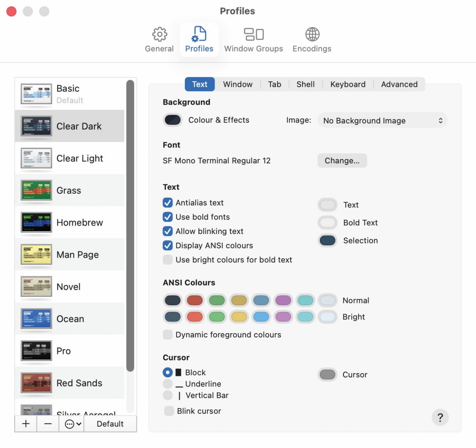Open the background Image dropdown
The image size is (476, 448).
pos(382,121)
